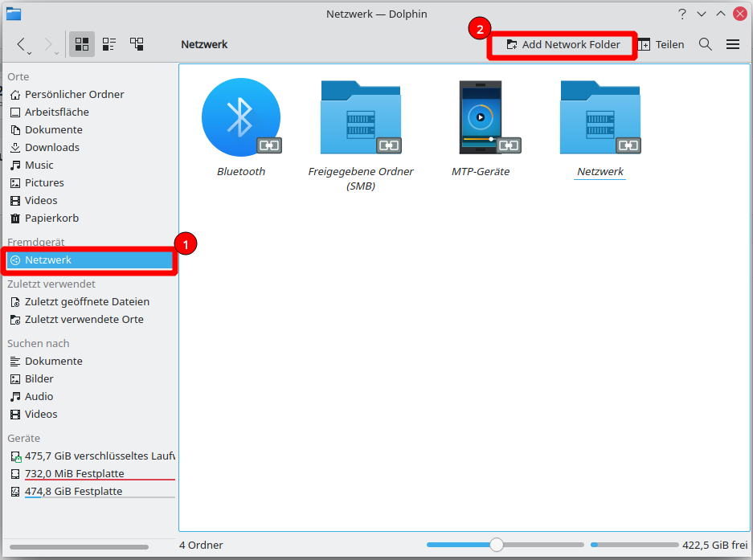
Task: Open back history dropdown arrow
Action: (29, 53)
